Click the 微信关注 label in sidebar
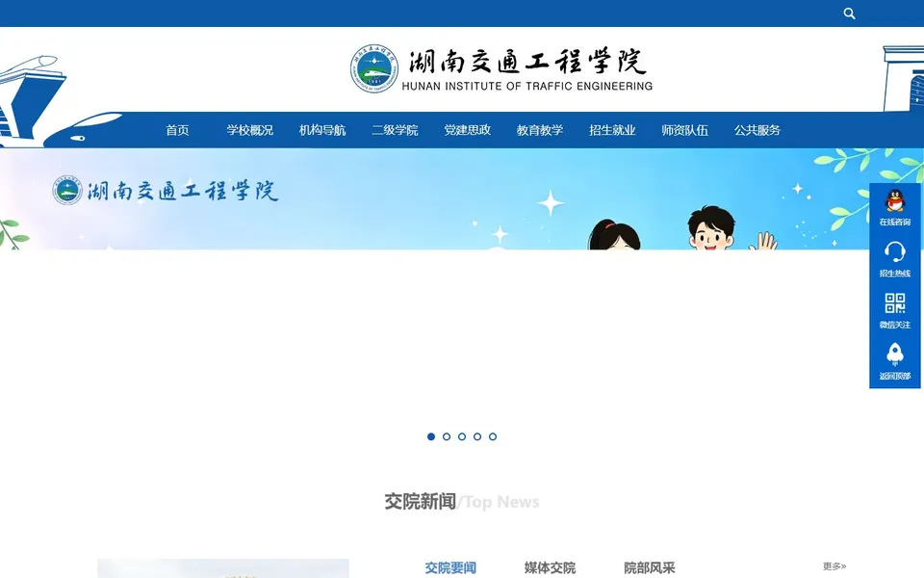 (x=894, y=325)
